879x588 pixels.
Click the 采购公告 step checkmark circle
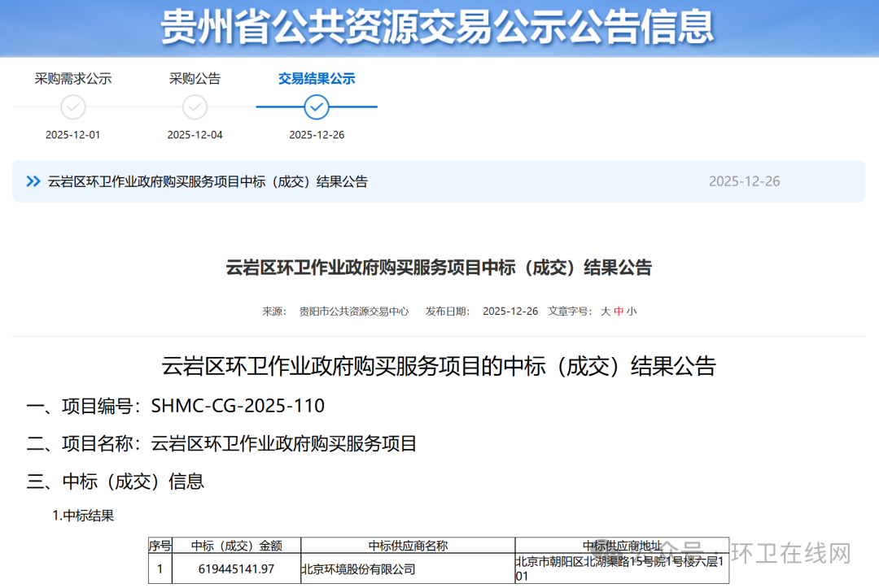195,107
